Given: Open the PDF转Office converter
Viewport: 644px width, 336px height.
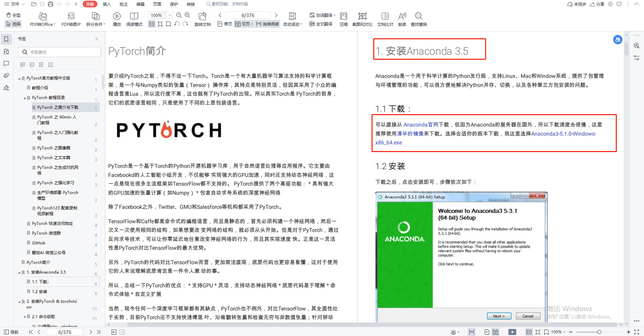Looking at the screenshot, I should pos(43,19).
